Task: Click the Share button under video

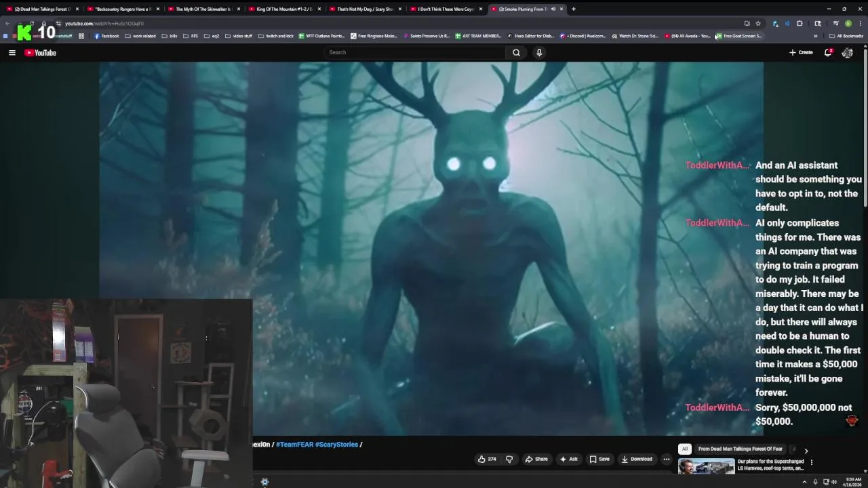Action: 536,459
